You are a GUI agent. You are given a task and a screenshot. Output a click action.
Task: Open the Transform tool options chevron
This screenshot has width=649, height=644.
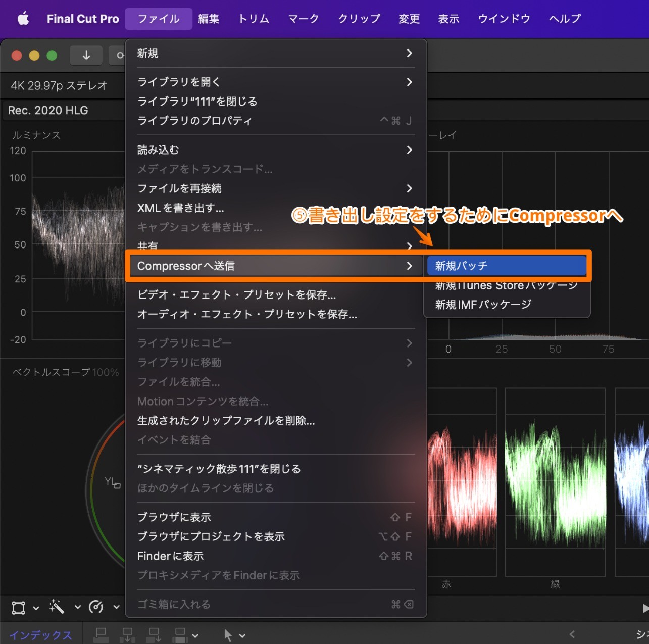(x=36, y=608)
